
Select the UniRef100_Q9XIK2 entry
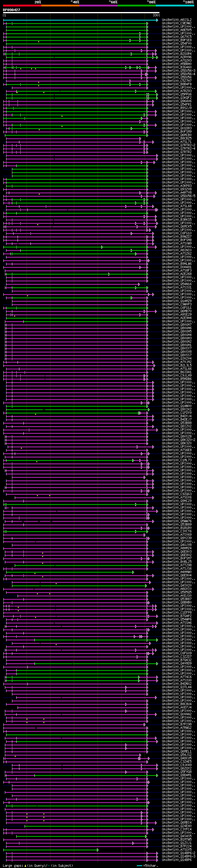tap(177, 410)
